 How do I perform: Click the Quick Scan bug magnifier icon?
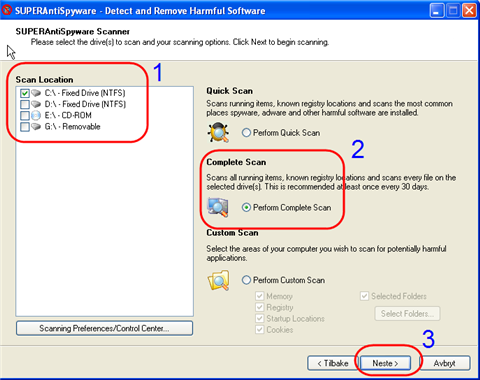pyautogui.click(x=218, y=132)
